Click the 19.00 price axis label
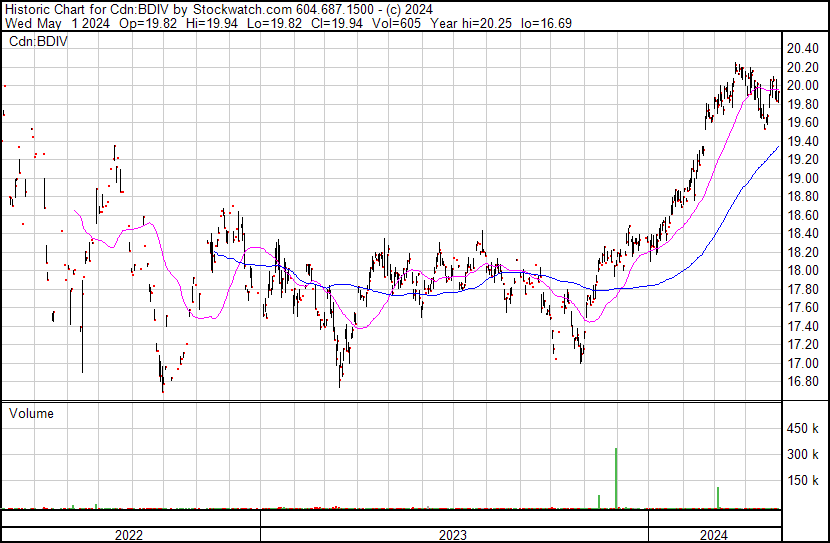 803,179
